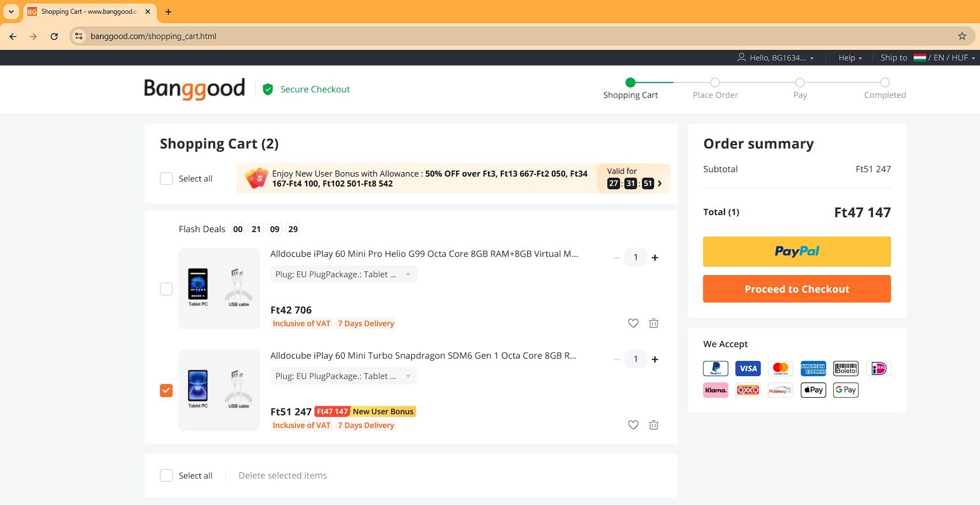
Task: Delete iPlay 60 Mini Turbo from cart
Action: (x=654, y=425)
